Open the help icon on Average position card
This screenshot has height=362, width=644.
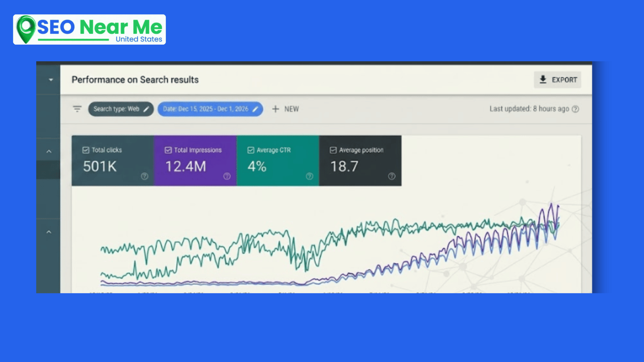392,176
